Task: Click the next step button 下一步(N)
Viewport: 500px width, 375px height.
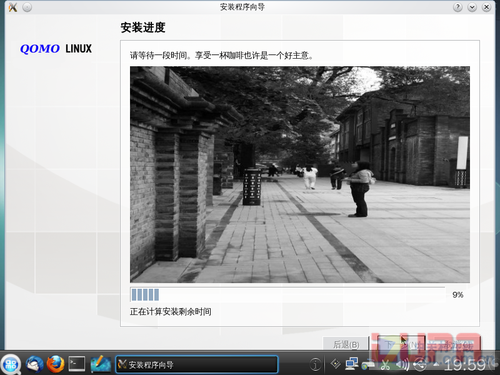Action: (401, 344)
